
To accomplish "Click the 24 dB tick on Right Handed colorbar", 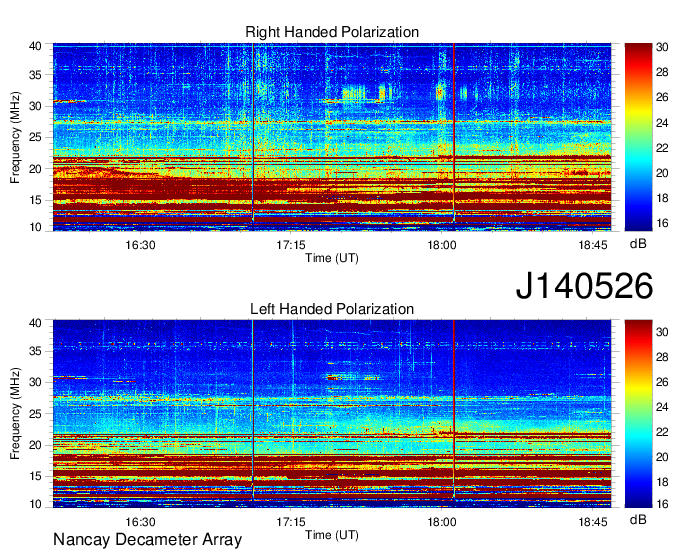I will click(662, 124).
